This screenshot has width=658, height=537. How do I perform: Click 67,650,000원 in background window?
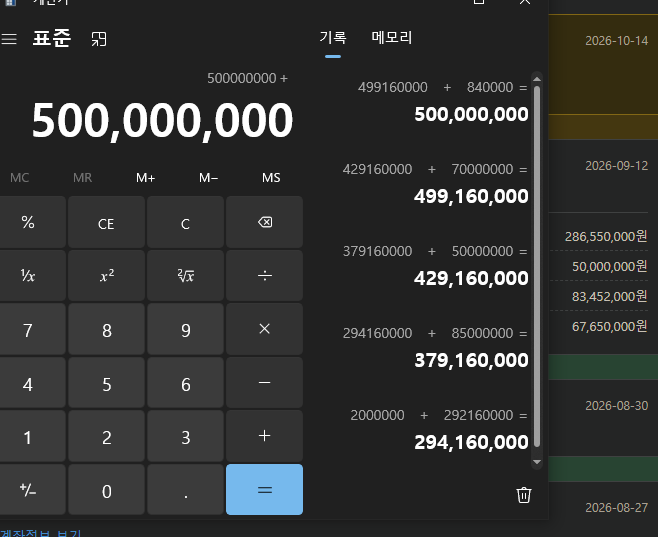pos(610,326)
